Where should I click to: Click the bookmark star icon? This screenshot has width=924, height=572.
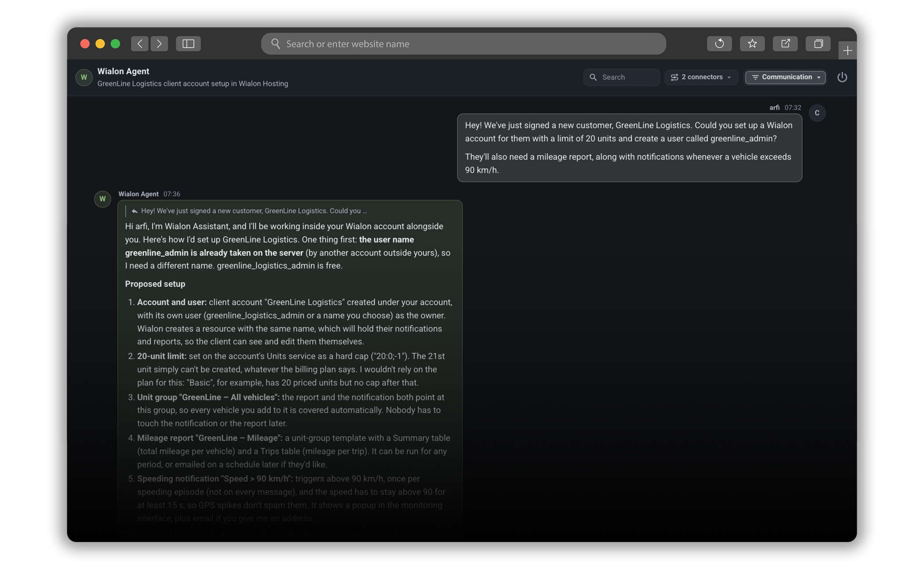tap(752, 44)
